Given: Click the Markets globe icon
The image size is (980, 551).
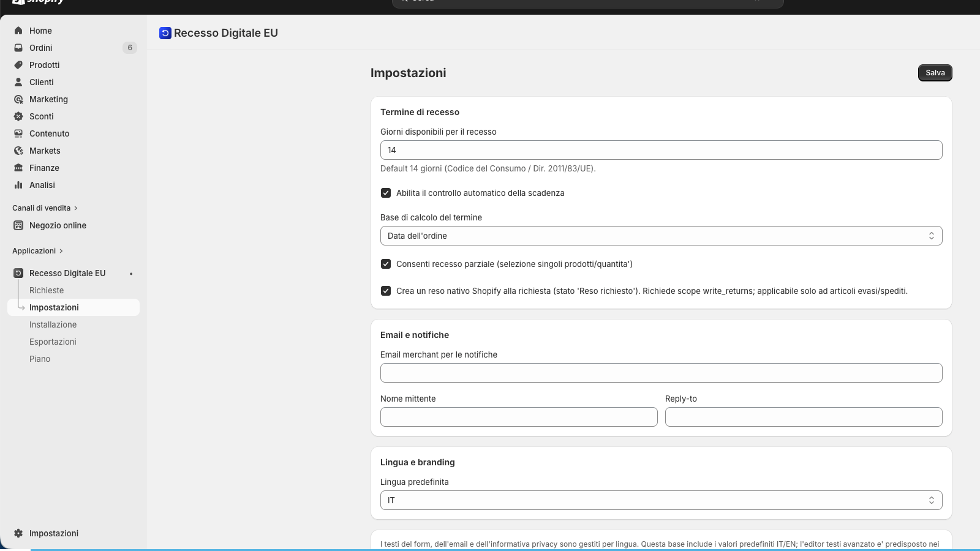Looking at the screenshot, I should (x=18, y=151).
